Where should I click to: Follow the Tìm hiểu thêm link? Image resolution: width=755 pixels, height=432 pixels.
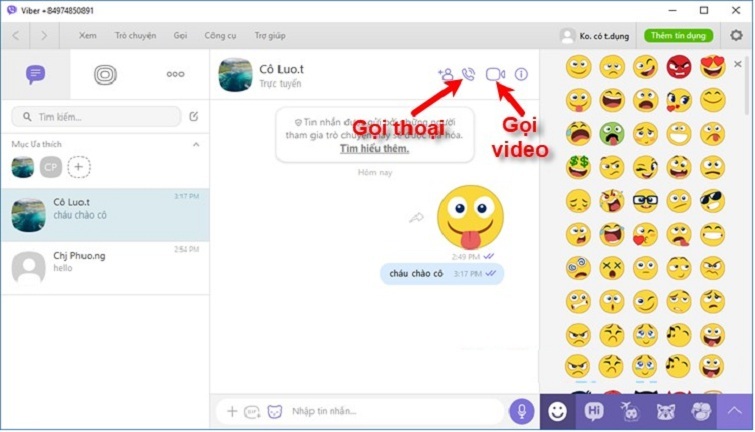click(374, 149)
